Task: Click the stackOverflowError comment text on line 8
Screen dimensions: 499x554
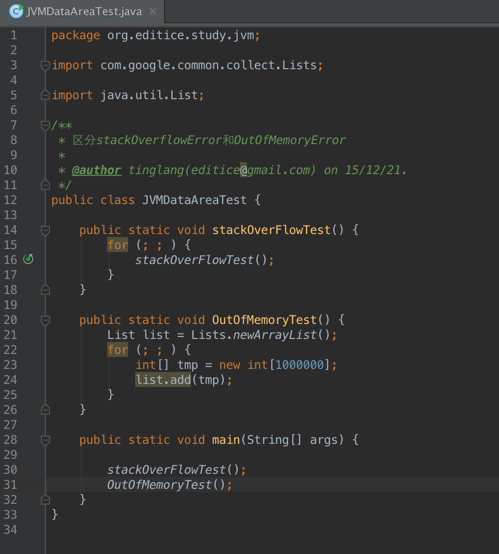Action: point(159,140)
